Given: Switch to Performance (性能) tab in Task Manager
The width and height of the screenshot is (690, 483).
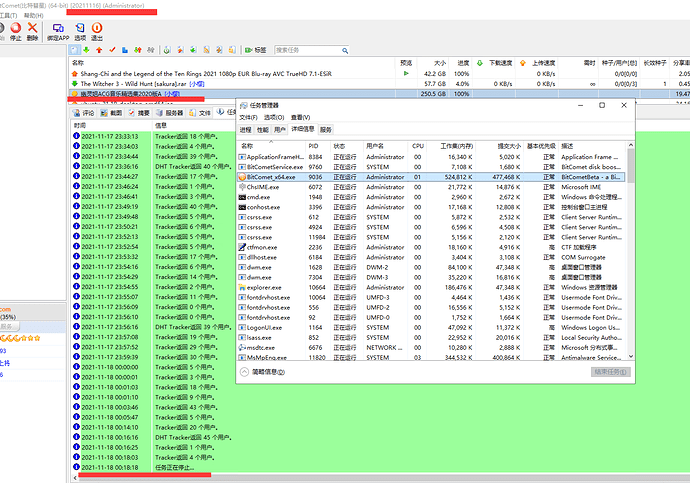Looking at the screenshot, I should point(262,130).
